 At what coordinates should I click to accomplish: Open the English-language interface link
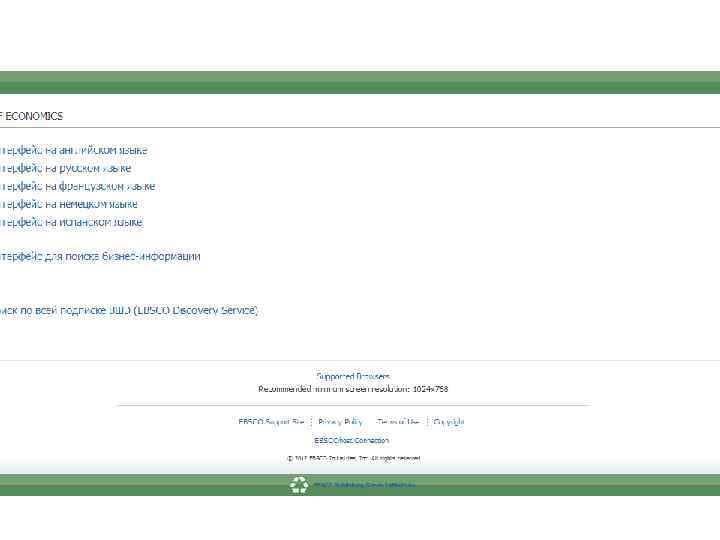coord(73,151)
